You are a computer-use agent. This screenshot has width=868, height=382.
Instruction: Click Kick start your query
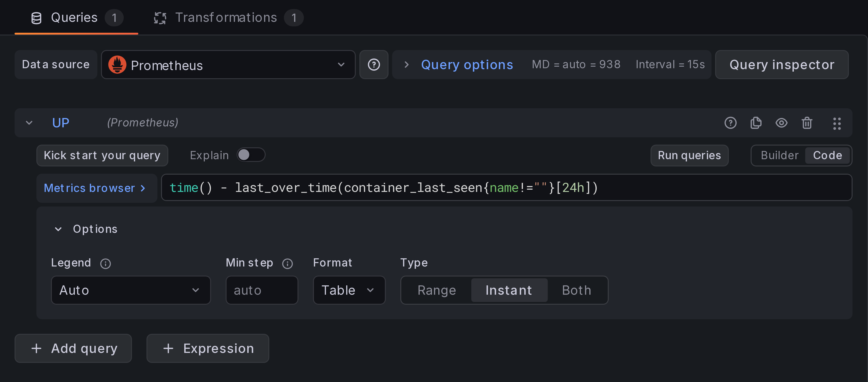pyautogui.click(x=102, y=155)
